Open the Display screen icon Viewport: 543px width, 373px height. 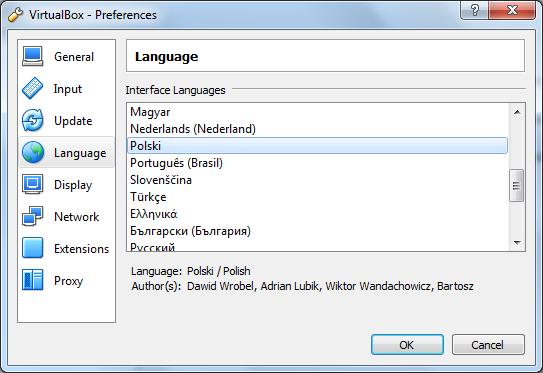[33, 184]
